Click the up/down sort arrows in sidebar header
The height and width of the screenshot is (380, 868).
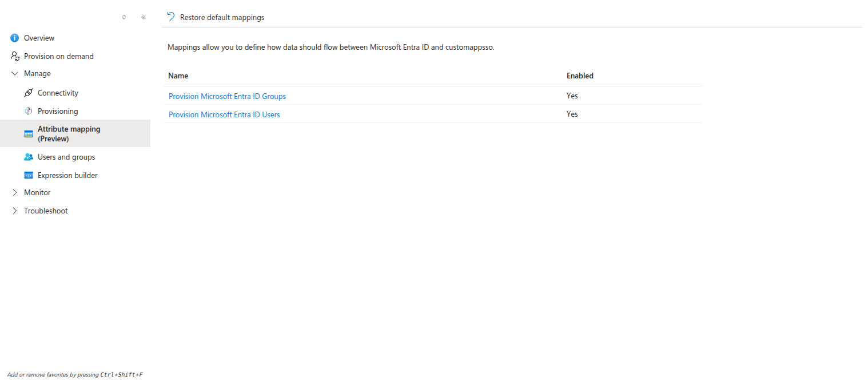[x=124, y=17]
